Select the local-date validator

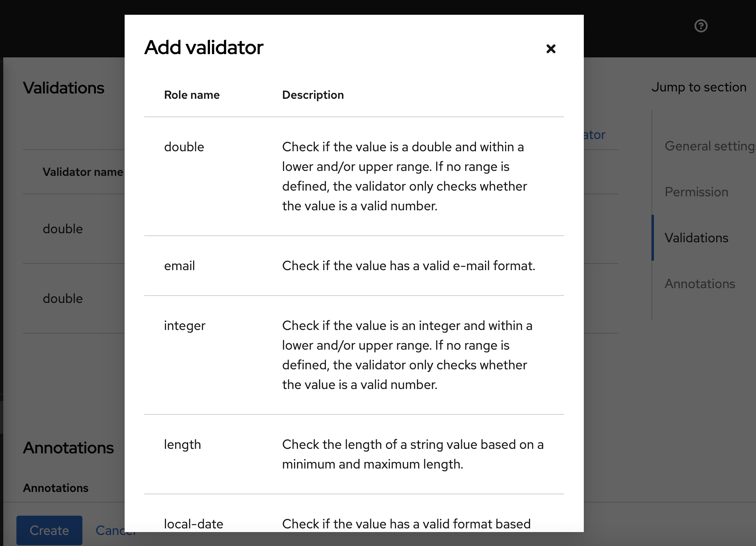(193, 524)
